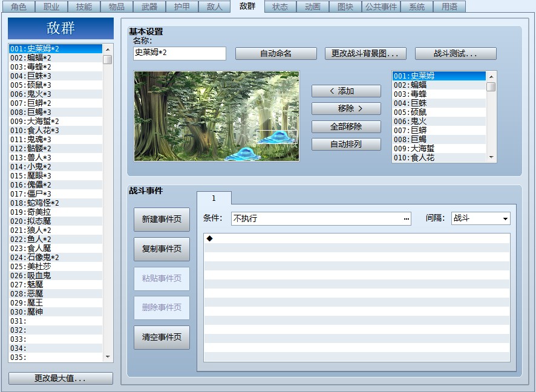The height and width of the screenshot is (392, 536).
Task: Select troop 024:石像鬼*2
Action: (x=56, y=257)
